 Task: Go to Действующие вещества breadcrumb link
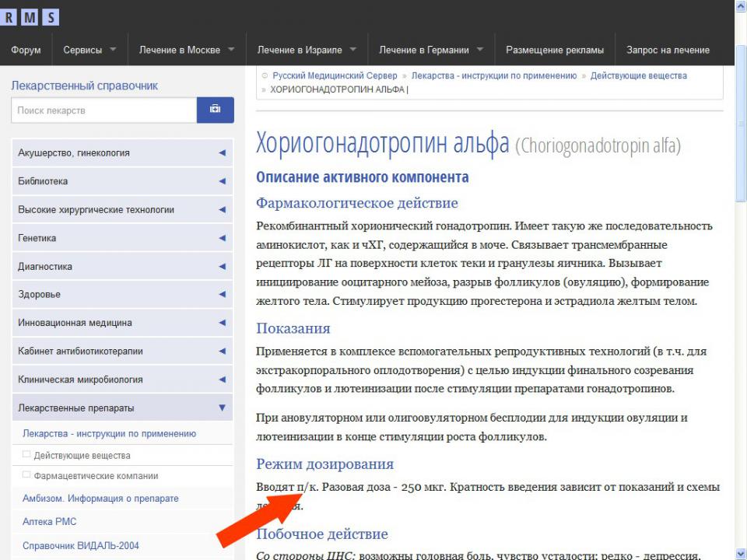(x=638, y=76)
